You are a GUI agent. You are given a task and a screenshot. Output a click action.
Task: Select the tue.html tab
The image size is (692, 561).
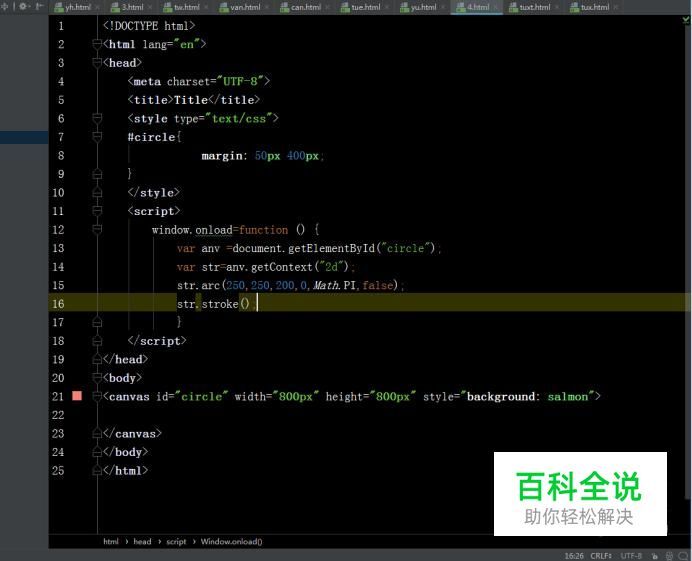tap(366, 7)
